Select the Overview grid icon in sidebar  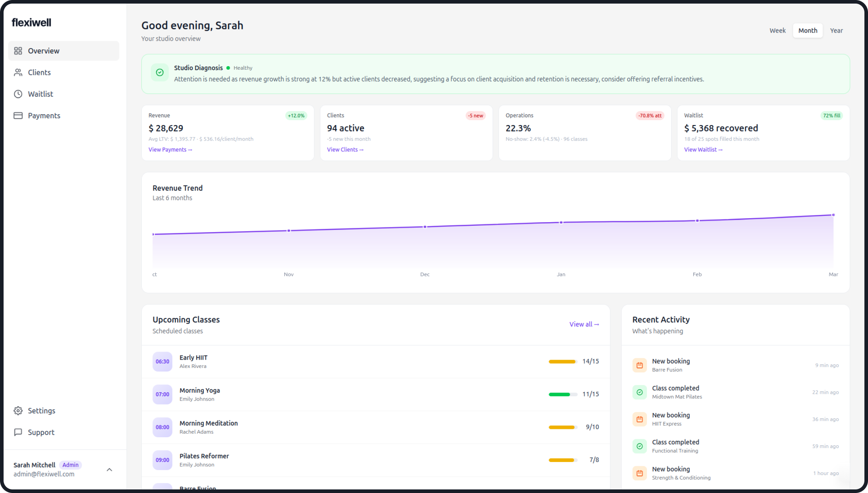(x=18, y=51)
